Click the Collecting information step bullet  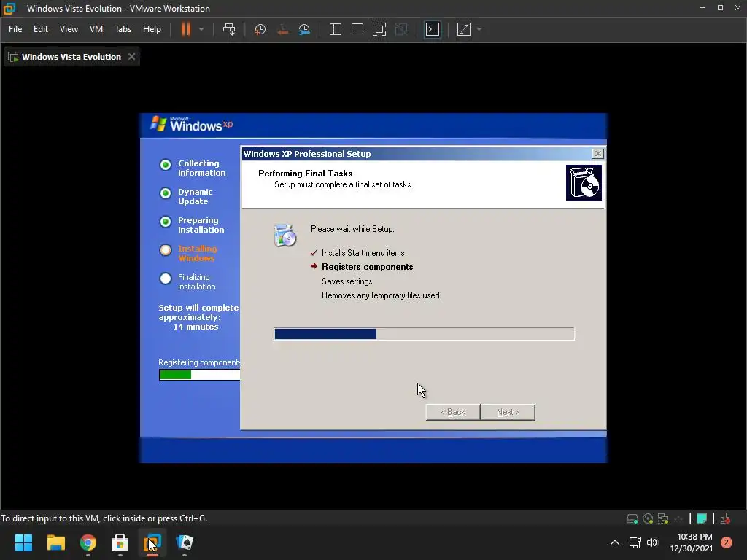tap(166, 165)
